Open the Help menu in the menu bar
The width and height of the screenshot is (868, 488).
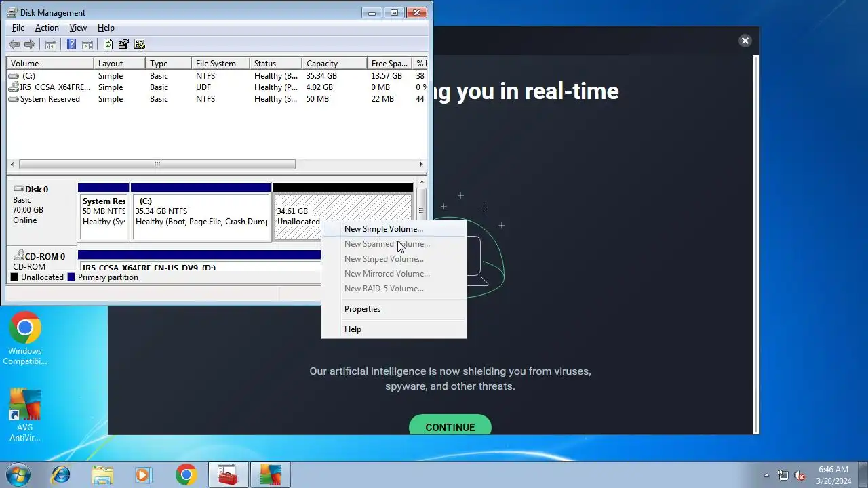pos(106,28)
